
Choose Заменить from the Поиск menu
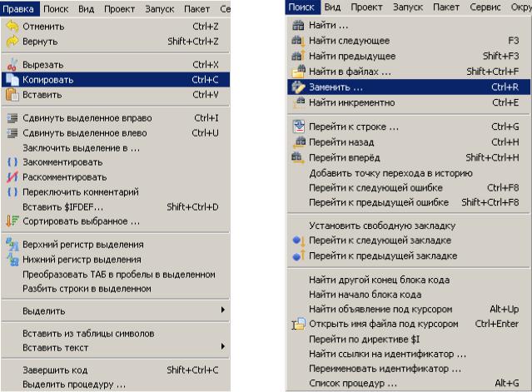409,87
